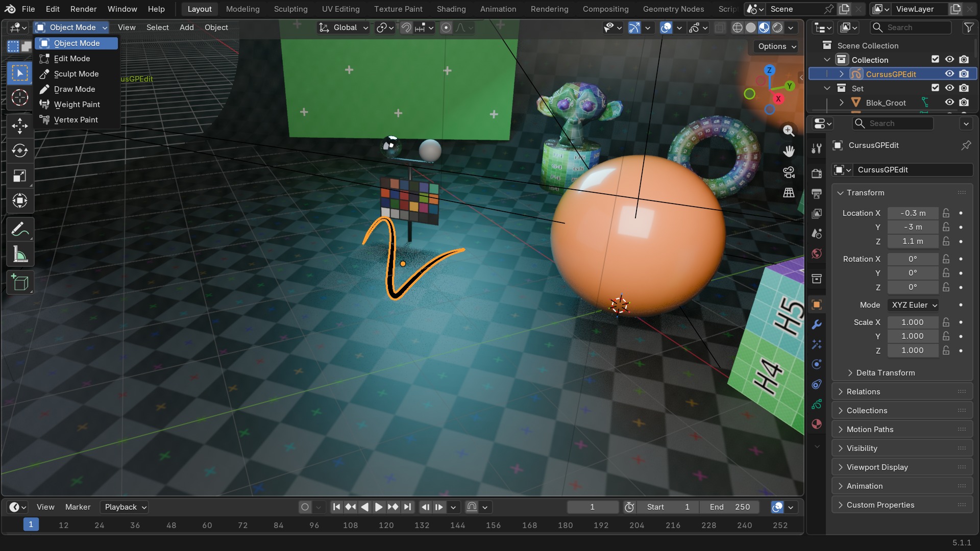The image size is (980, 551).
Task: Switch perspective/orthographic grid icon
Action: tap(789, 193)
